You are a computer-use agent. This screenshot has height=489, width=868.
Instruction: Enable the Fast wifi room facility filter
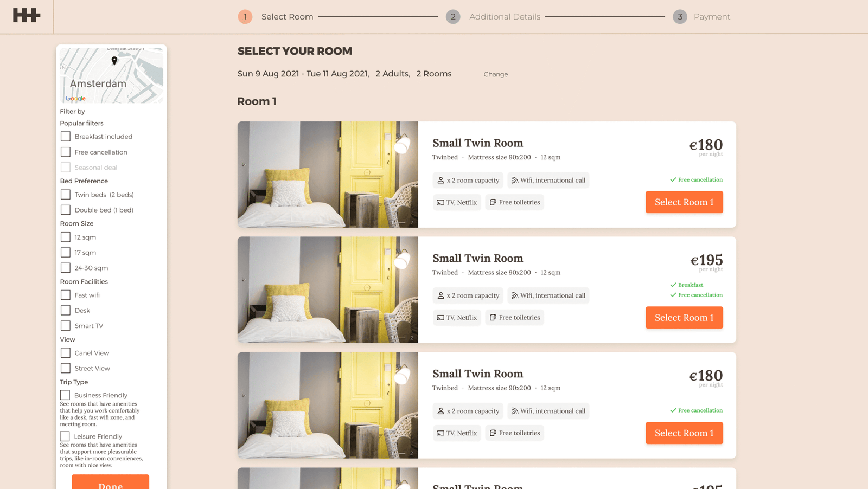click(x=65, y=295)
